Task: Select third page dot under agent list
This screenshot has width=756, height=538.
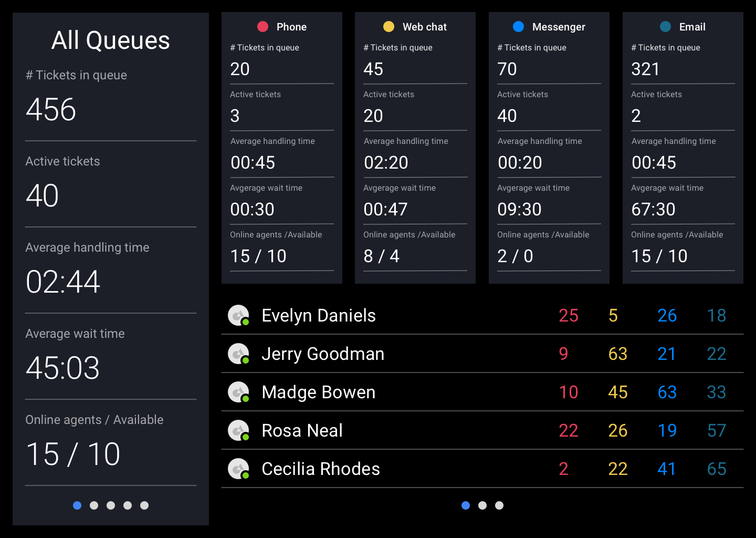Action: (x=499, y=505)
